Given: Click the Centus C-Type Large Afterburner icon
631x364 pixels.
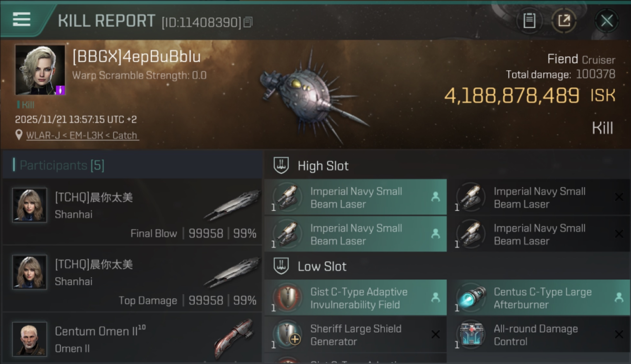Looking at the screenshot, I should tap(470, 298).
